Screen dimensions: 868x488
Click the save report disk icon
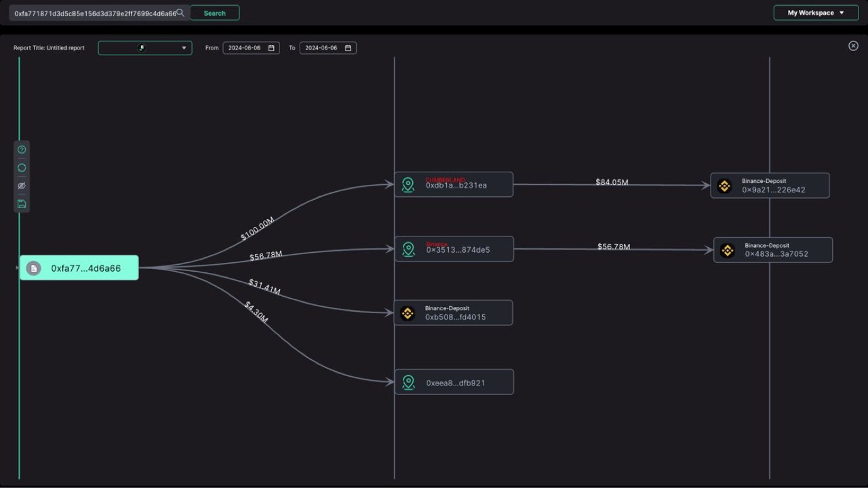21,204
